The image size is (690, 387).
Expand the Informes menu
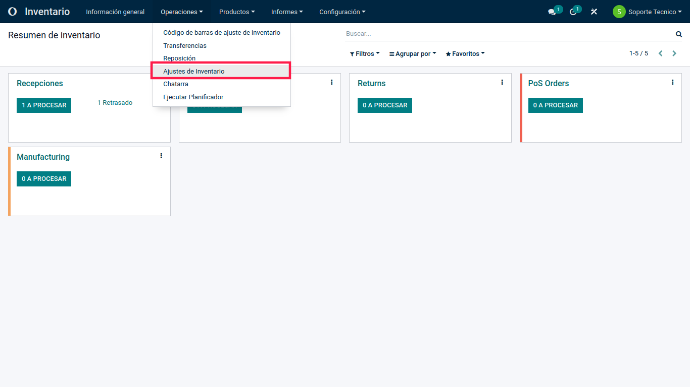287,12
